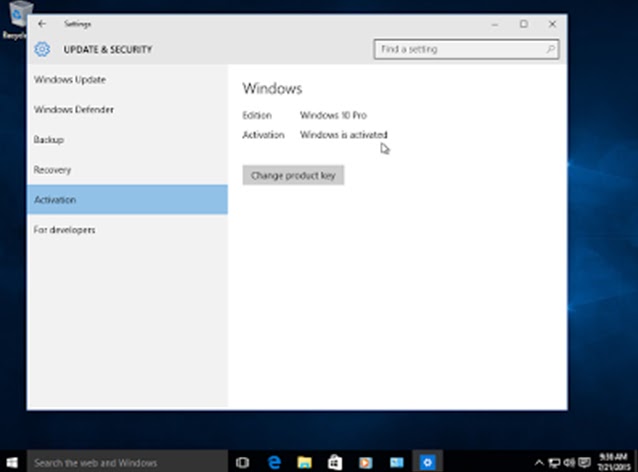Select Backup in the sidebar
Viewport: 638px width, 472px height.
(x=127, y=140)
